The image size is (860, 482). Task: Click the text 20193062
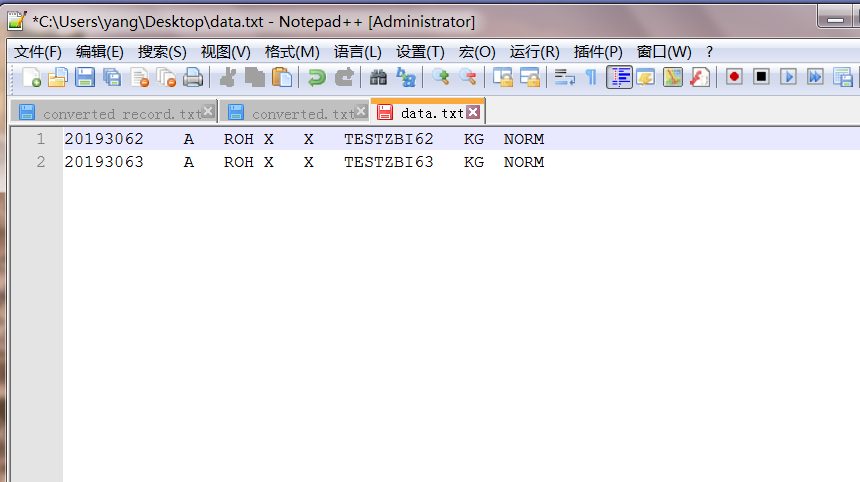point(104,139)
